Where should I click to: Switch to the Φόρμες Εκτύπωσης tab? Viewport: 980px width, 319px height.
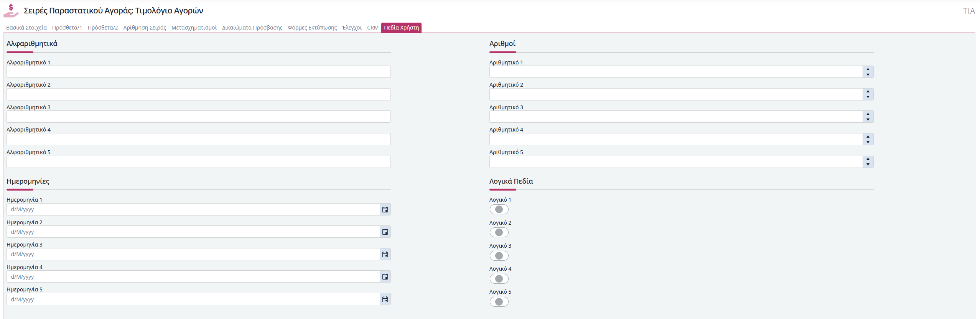coord(312,28)
